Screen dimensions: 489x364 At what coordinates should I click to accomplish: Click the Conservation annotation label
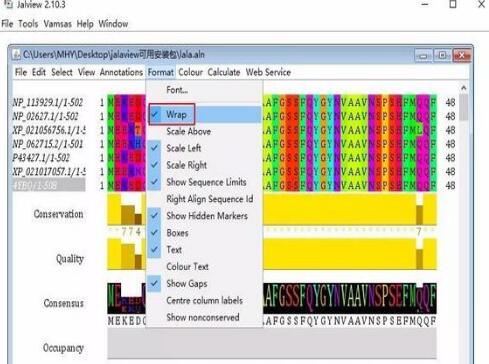pyautogui.click(x=58, y=214)
